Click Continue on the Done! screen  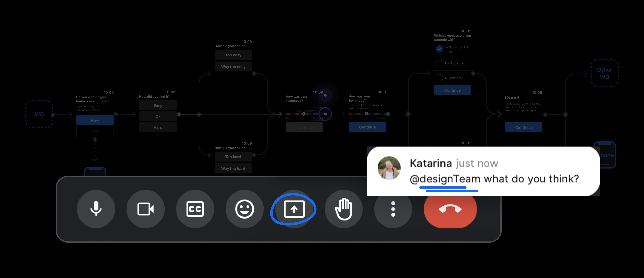[523, 127]
